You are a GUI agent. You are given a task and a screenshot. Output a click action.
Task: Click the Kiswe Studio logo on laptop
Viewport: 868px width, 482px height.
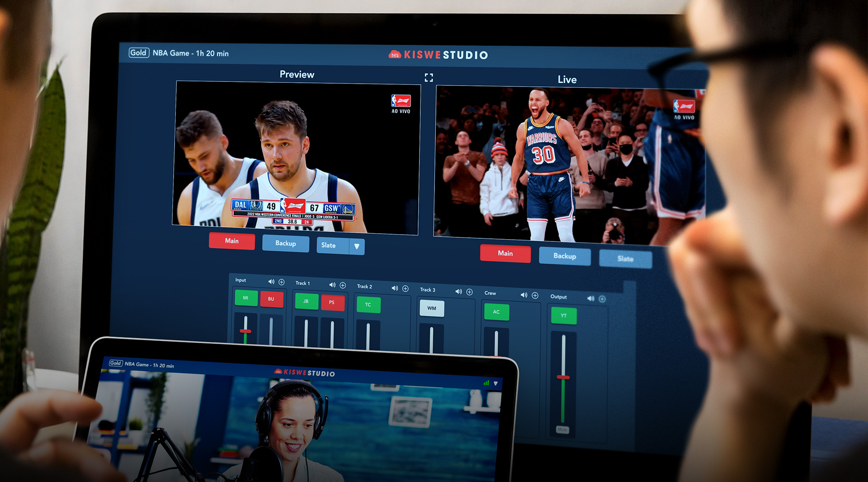coord(304,373)
